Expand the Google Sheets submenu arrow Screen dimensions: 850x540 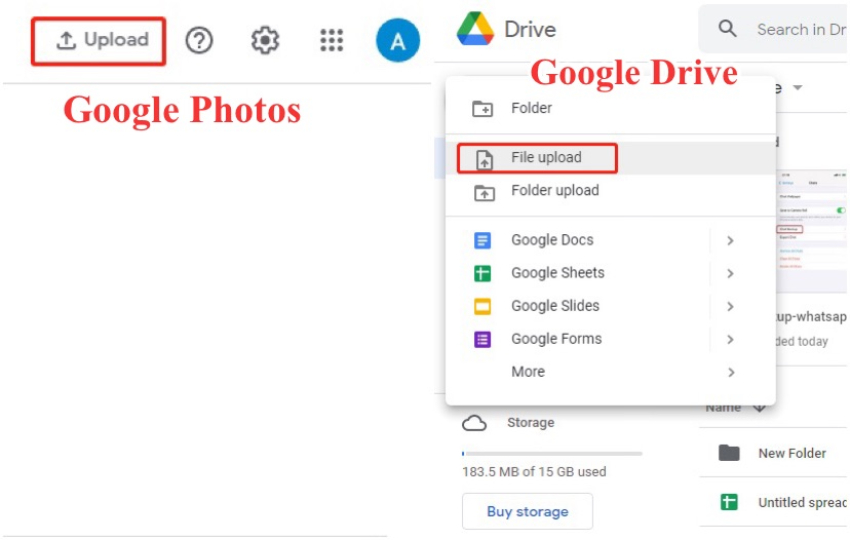pos(731,273)
